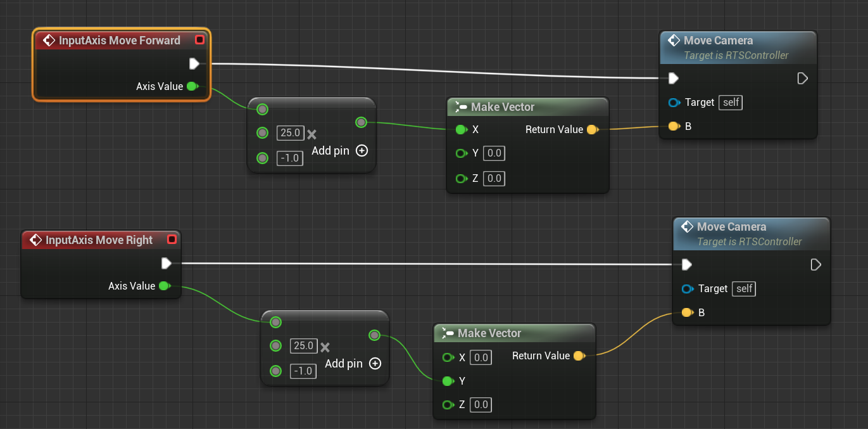Click the Y pin of the upper Make Vector

coord(462,153)
